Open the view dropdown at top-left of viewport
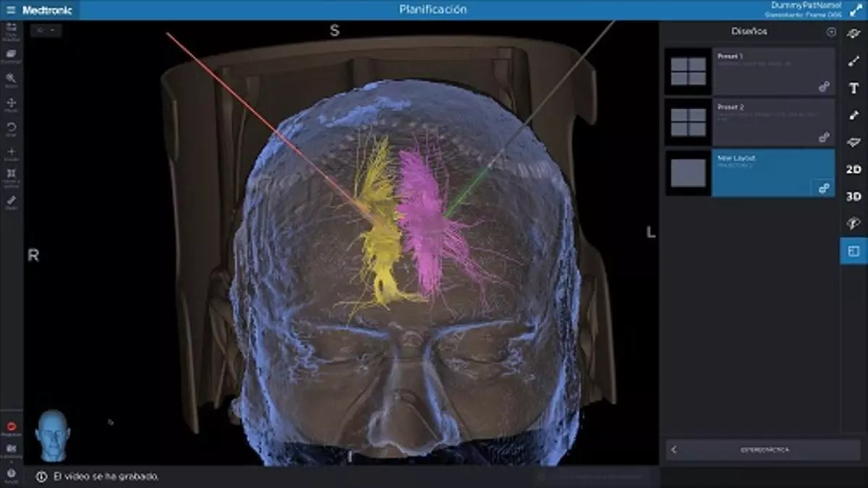This screenshot has height=488, width=868. click(46, 30)
